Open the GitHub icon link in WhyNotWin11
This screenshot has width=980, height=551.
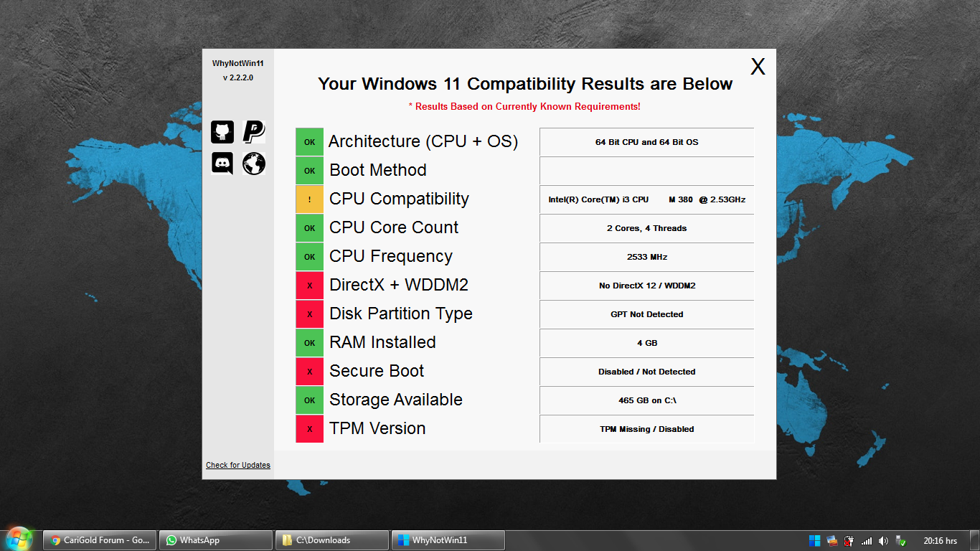click(222, 132)
